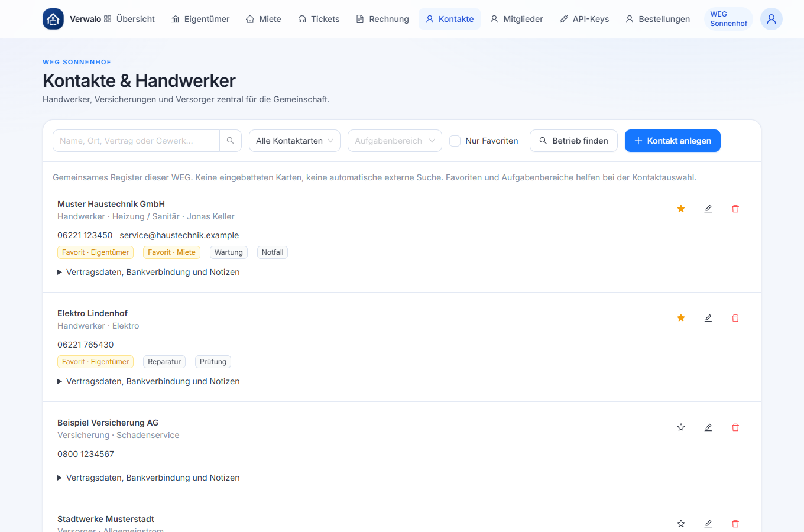Screen dimensions: 804x532
Task: Click the Betrieb finden button
Action: (x=573, y=141)
